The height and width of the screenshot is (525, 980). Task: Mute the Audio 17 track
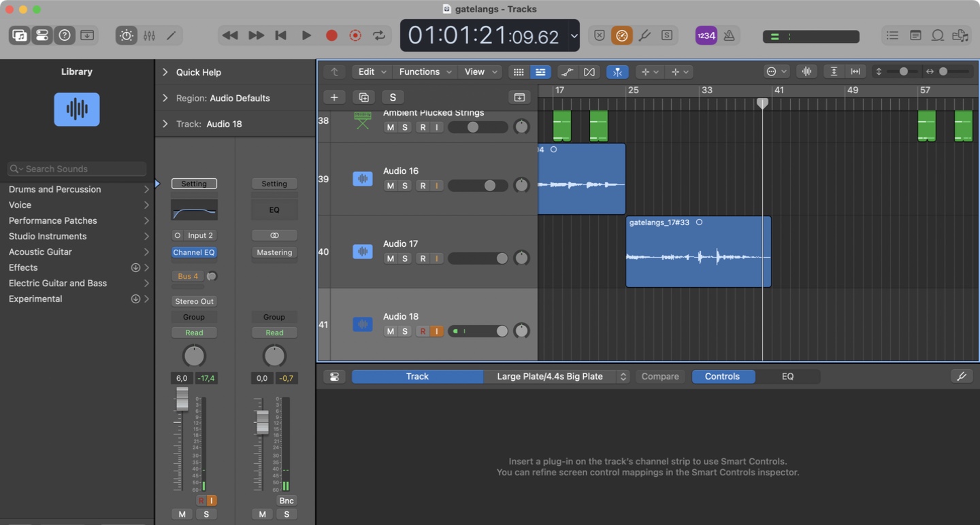390,258
